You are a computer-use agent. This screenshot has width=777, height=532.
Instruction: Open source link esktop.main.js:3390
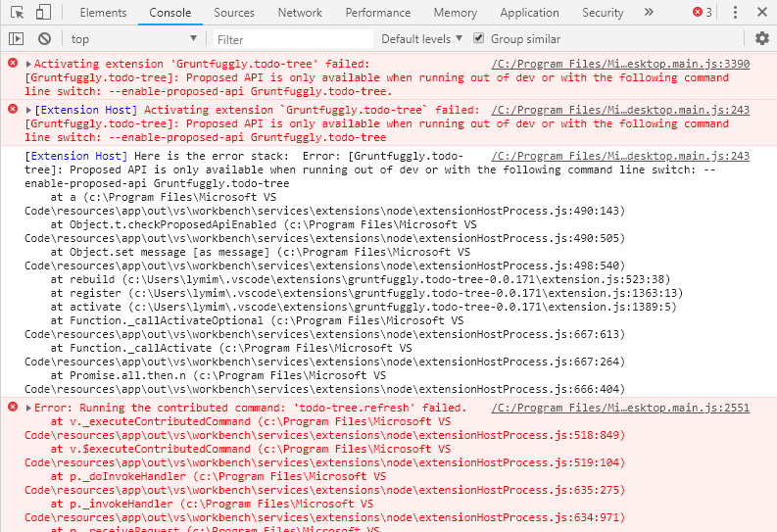pyautogui.click(x=620, y=64)
